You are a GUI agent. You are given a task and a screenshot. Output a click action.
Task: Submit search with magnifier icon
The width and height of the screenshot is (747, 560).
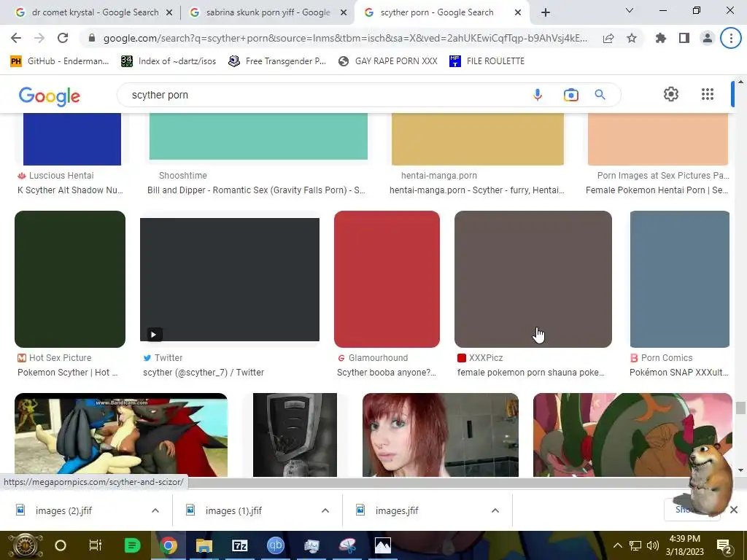click(600, 95)
